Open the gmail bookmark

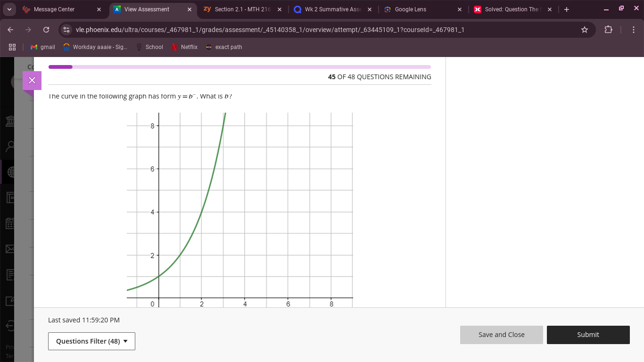[x=43, y=47]
